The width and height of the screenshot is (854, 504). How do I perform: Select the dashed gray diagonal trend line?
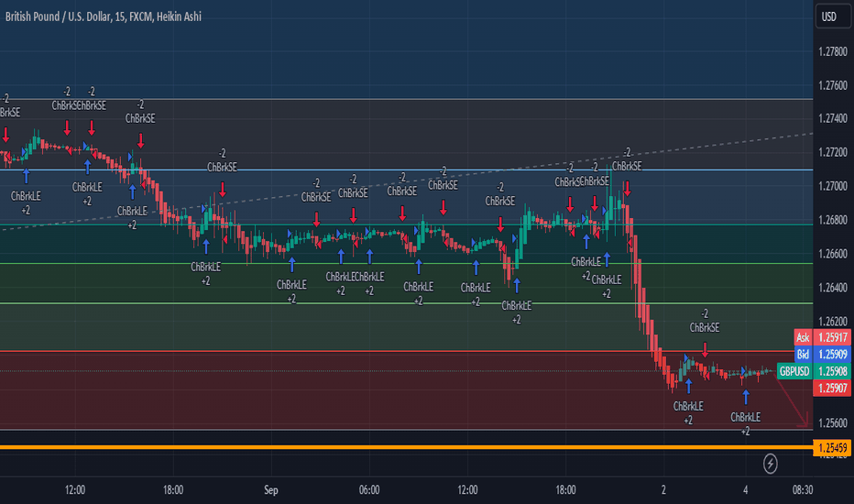[x=406, y=181]
